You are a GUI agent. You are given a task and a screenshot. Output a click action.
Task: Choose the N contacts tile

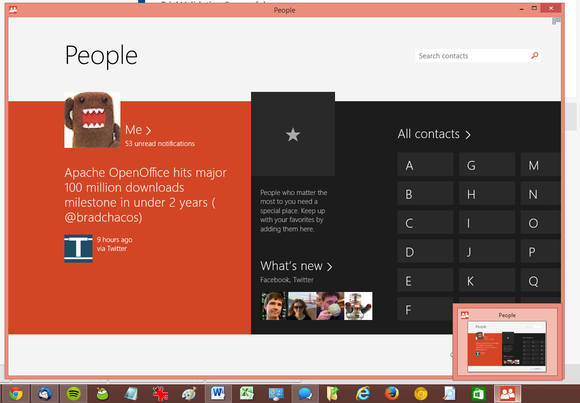pyautogui.click(x=540, y=194)
